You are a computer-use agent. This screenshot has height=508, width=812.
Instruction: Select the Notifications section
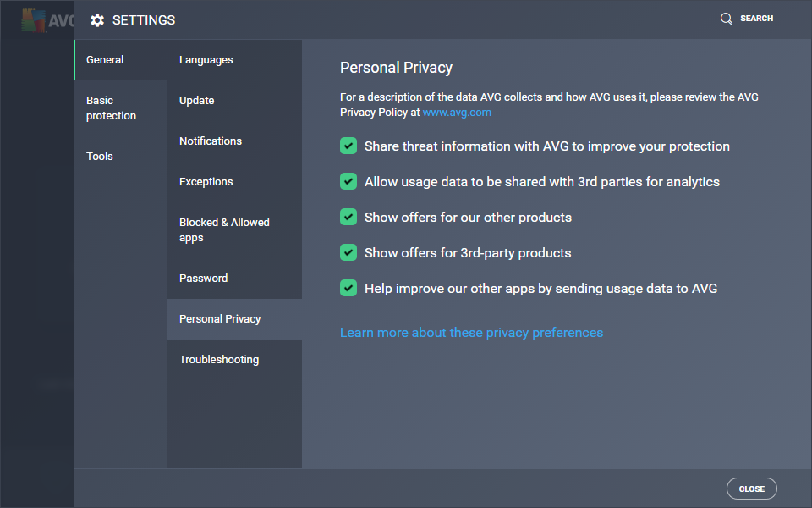point(211,141)
